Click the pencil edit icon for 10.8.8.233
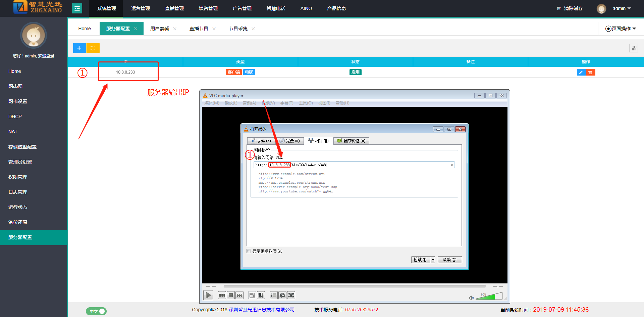This screenshot has height=317, width=644. (x=581, y=72)
